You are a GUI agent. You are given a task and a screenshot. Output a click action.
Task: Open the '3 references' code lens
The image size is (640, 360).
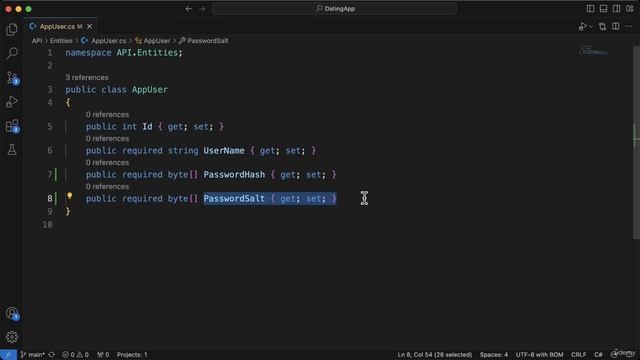pyautogui.click(x=87, y=78)
